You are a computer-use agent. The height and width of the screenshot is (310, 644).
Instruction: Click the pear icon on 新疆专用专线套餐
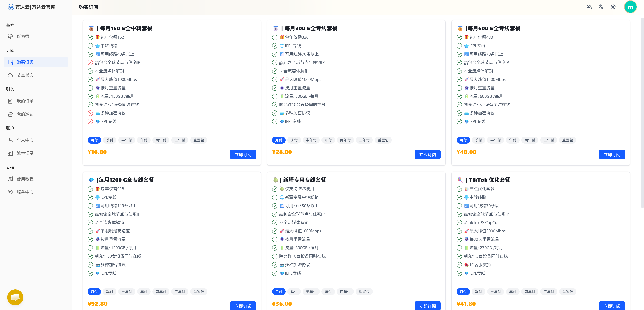[x=276, y=180]
